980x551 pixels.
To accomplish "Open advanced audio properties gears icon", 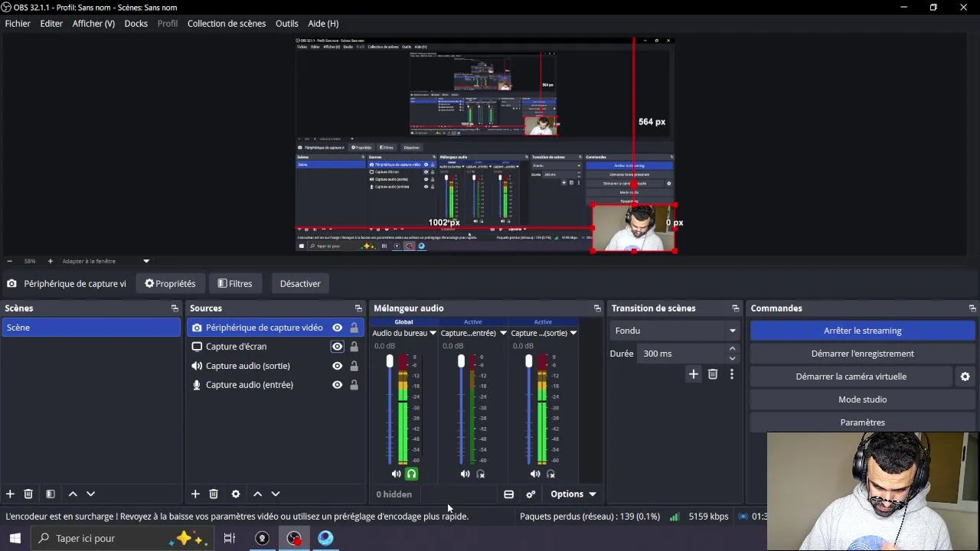I will point(531,494).
